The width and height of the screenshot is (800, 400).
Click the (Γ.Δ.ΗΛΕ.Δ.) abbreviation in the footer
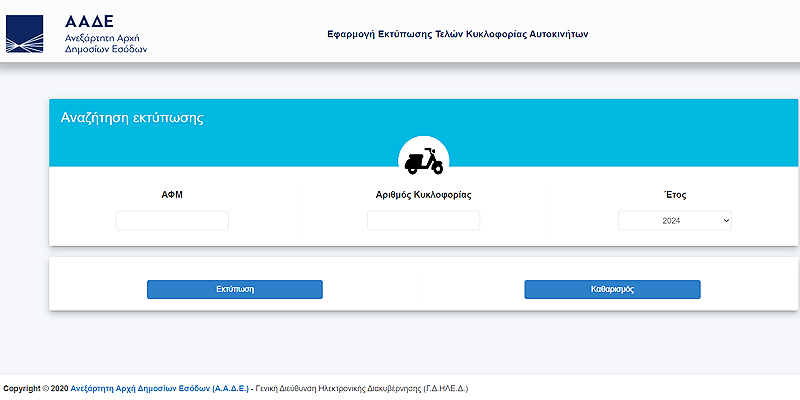[x=445, y=387]
